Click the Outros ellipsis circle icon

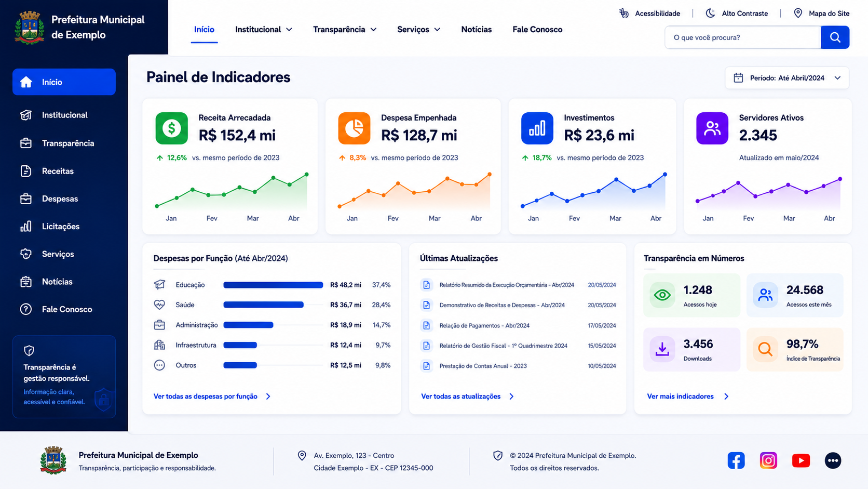pyautogui.click(x=159, y=365)
